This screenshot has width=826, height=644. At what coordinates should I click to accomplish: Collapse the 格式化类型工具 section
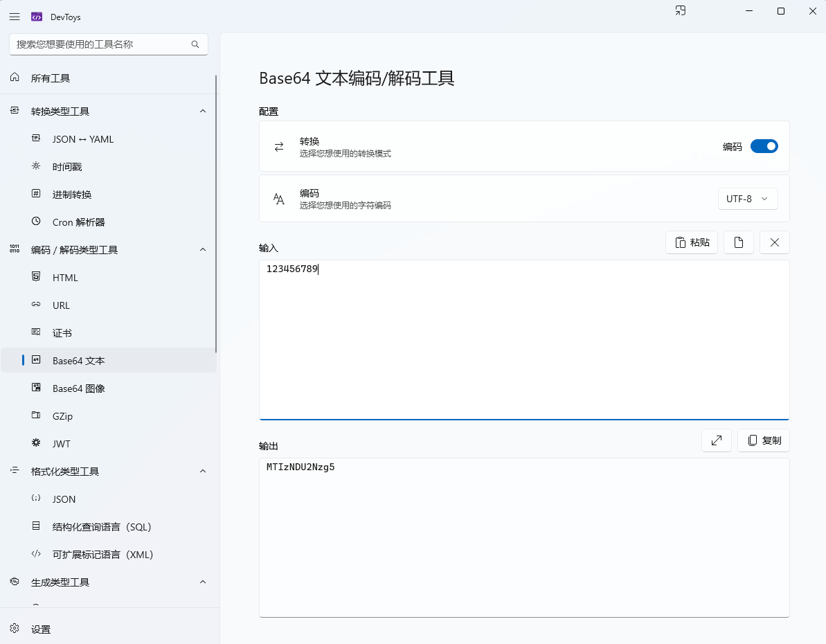pos(203,471)
